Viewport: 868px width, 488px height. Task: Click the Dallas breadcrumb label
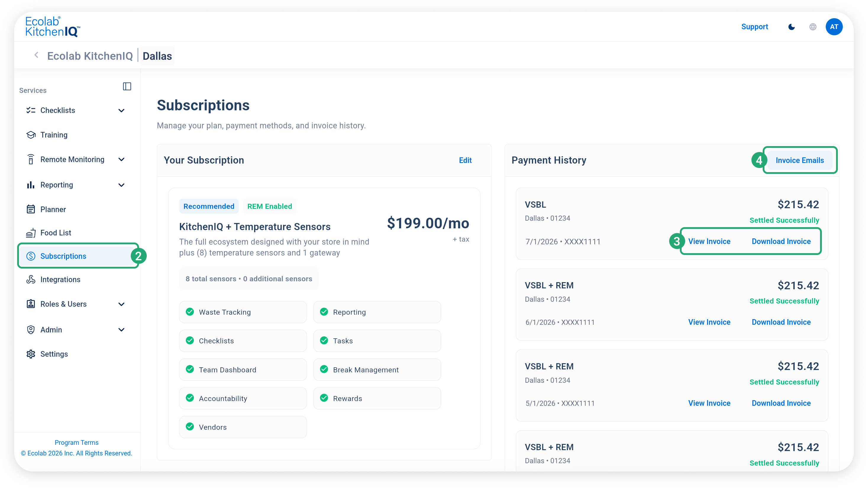coord(157,56)
